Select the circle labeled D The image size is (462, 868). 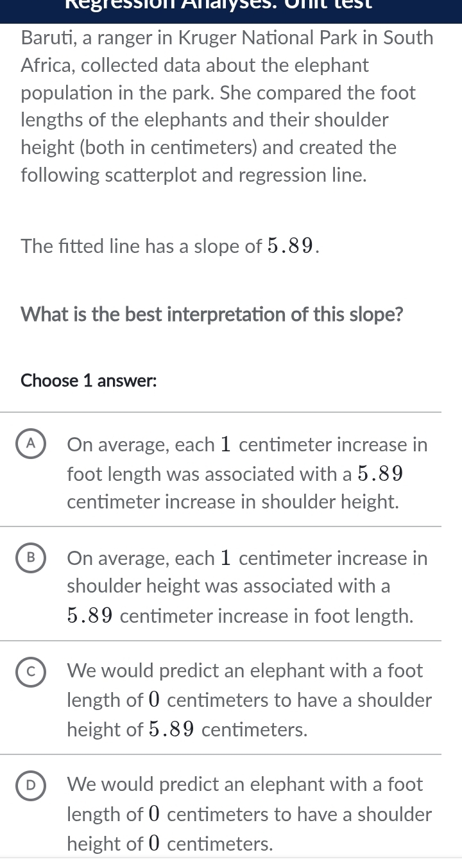pyautogui.click(x=31, y=785)
